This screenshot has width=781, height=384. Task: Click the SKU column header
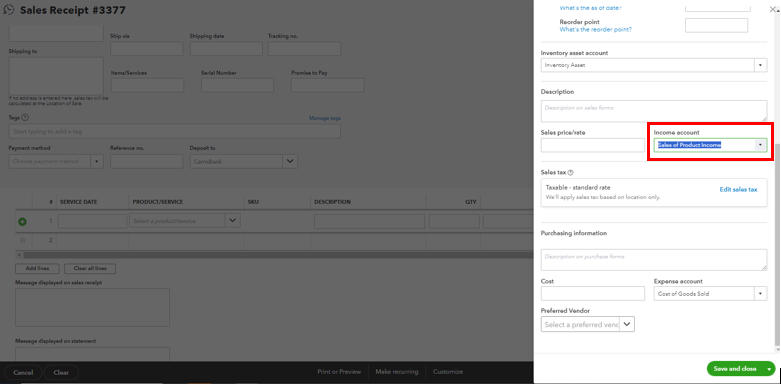[x=253, y=202]
